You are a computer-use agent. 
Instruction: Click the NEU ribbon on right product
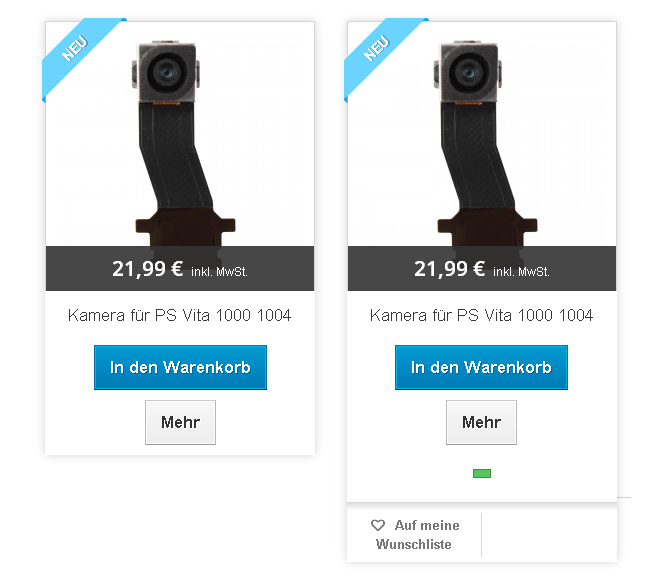pos(378,50)
